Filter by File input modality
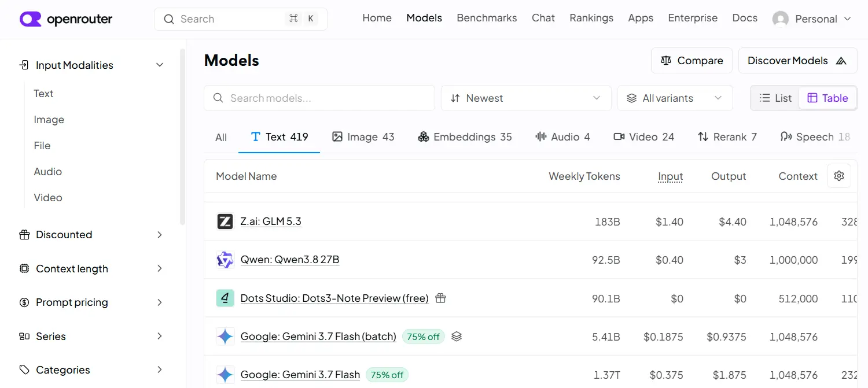Viewport: 868px width, 388px height. pos(42,145)
